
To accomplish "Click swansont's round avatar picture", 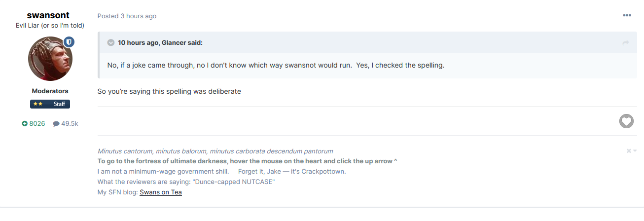I will coord(50,59).
